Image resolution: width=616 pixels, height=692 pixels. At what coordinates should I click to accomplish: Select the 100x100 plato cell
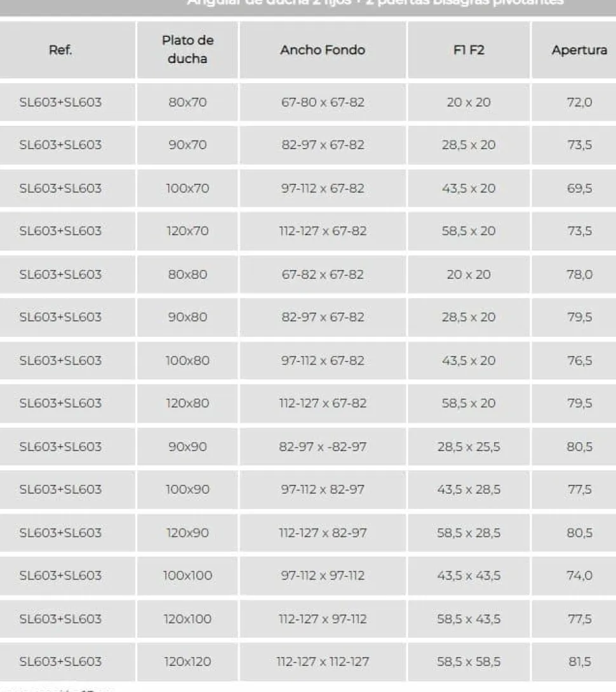(x=187, y=576)
